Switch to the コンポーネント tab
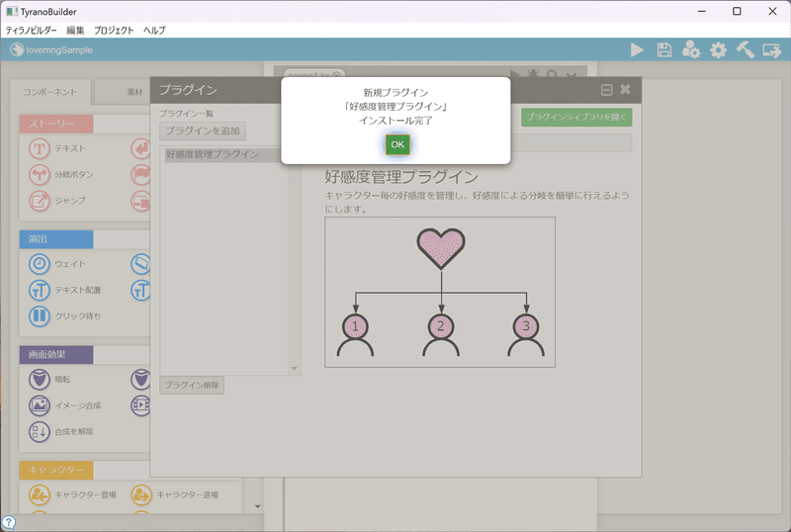This screenshot has height=532, width=791. (x=50, y=92)
